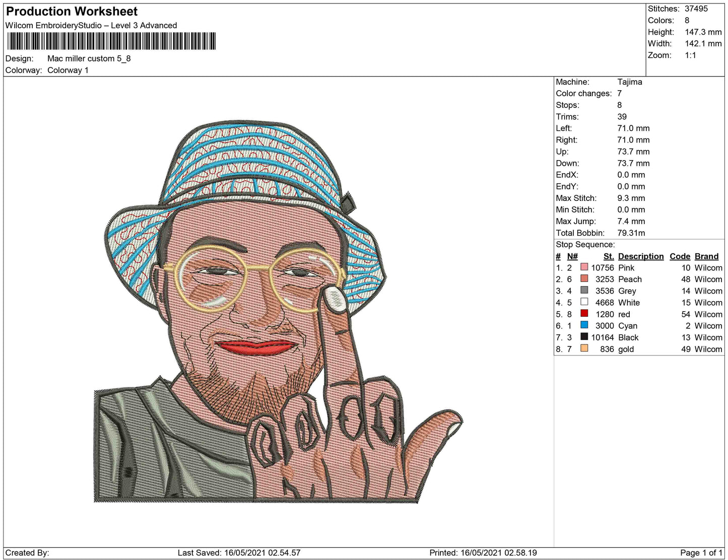Select the Cyan thread color swatch

pos(584,325)
